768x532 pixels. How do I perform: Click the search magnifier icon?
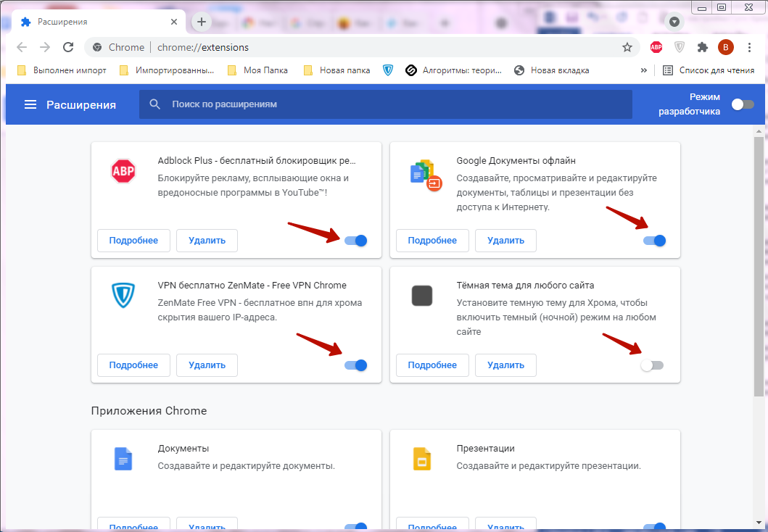coord(154,104)
